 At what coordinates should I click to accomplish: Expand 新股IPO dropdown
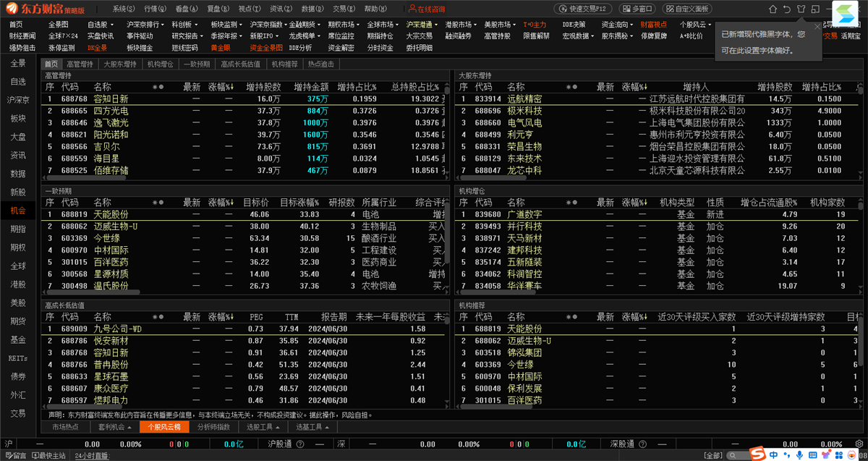(265, 35)
